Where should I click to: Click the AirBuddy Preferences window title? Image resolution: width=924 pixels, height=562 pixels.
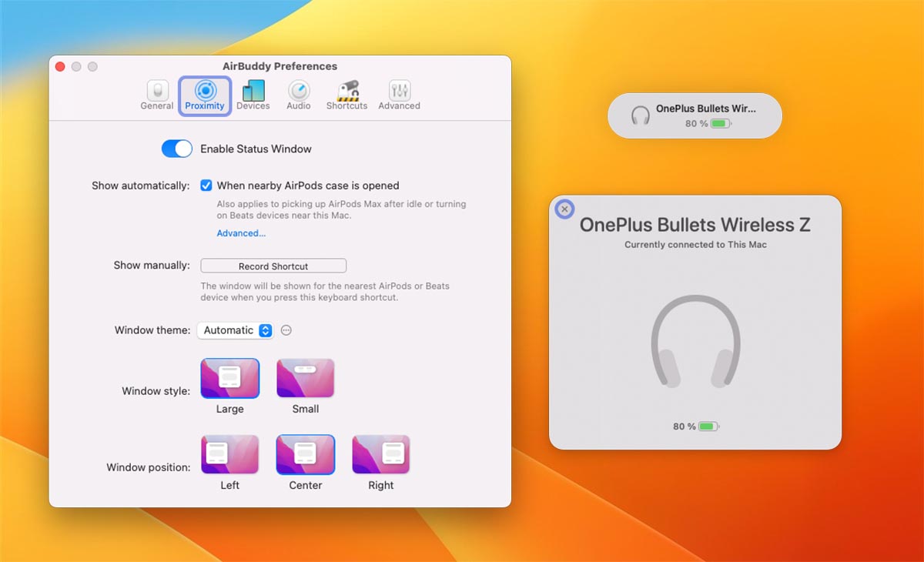[280, 66]
